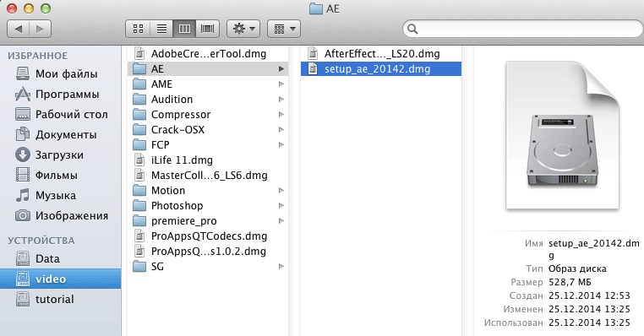644x336 pixels.
Task: Switch to column view
Action: click(x=184, y=29)
